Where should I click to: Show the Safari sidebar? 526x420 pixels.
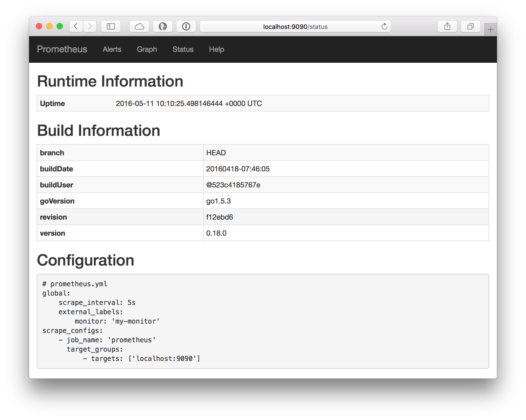111,26
